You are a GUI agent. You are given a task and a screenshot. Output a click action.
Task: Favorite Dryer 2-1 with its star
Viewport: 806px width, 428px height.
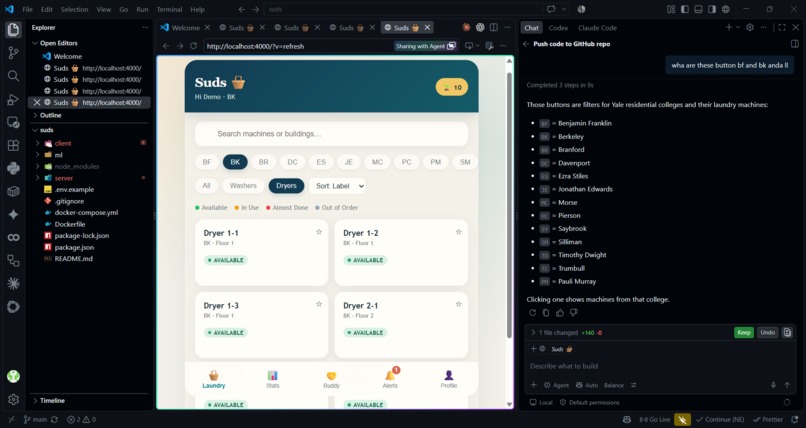(459, 304)
